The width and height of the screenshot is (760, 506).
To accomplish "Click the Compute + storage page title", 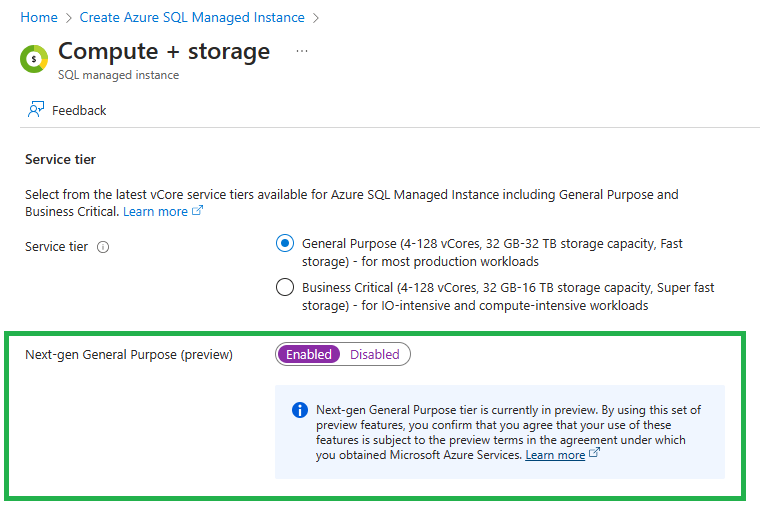I will tap(164, 51).
